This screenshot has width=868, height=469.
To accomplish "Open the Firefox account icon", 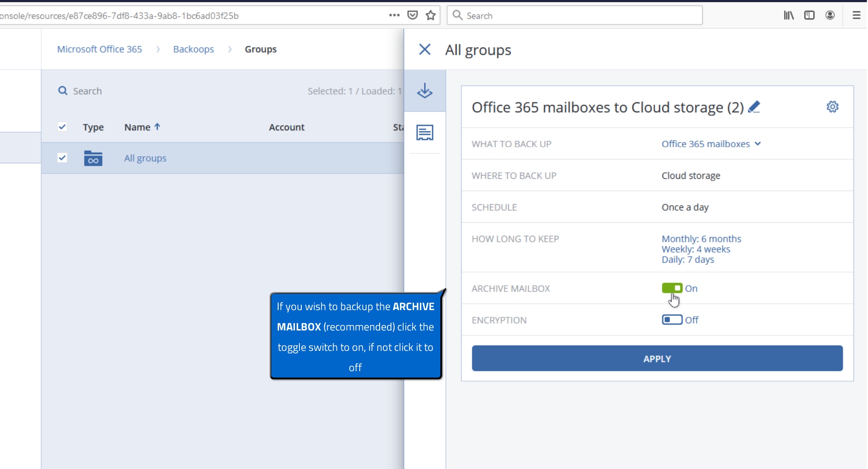I will click(x=830, y=15).
